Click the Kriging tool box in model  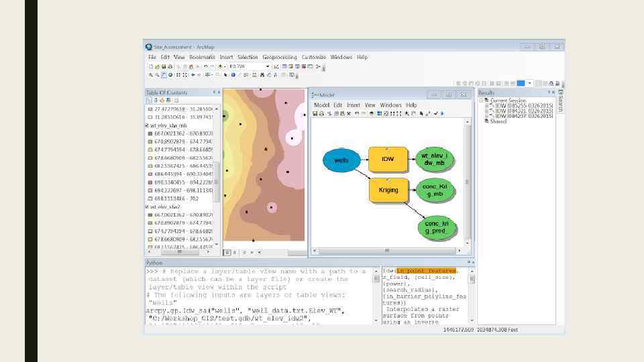[388, 190]
